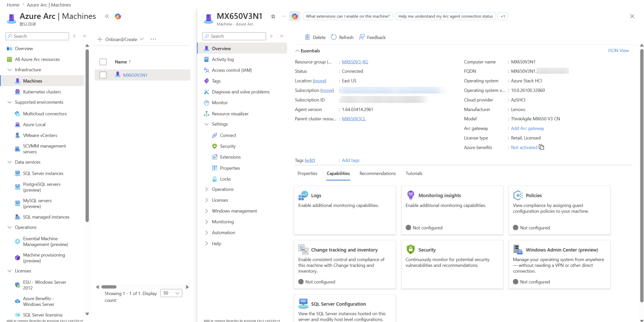Switch to the Properties tab
Screen dimensions: 644x322
click(307, 173)
